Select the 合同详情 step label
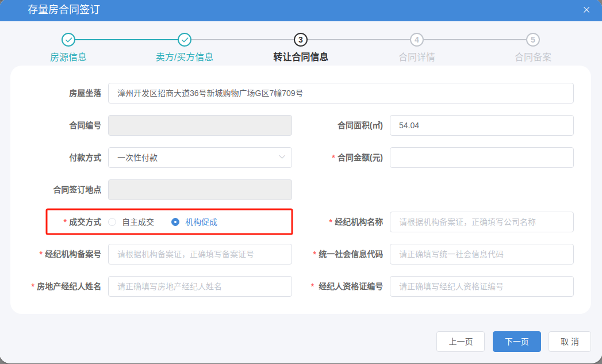This screenshot has height=364, width=602. click(416, 57)
